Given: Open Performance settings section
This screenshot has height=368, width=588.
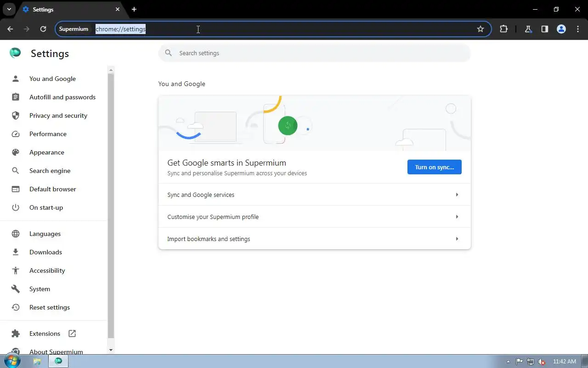Looking at the screenshot, I should tap(54, 134).
